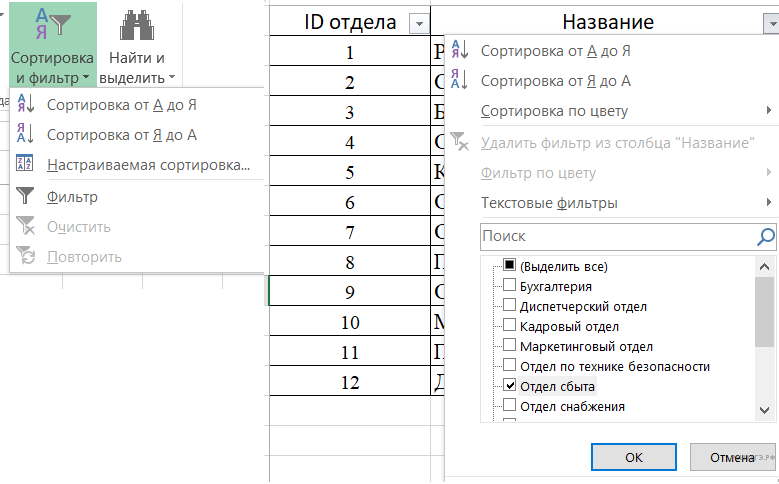Open the ID отдела column filter dropdown
This screenshot has height=484, width=779.
419,23
